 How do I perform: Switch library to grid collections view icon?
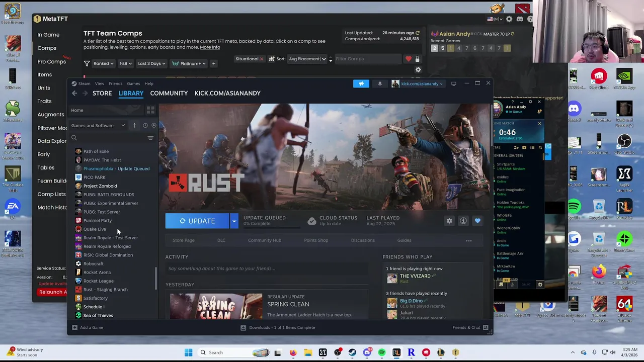150,110
